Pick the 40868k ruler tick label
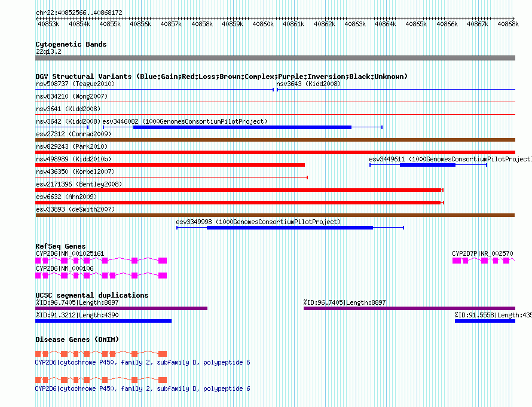Image resolution: width=532 pixels, height=407 pixels. (508, 24)
